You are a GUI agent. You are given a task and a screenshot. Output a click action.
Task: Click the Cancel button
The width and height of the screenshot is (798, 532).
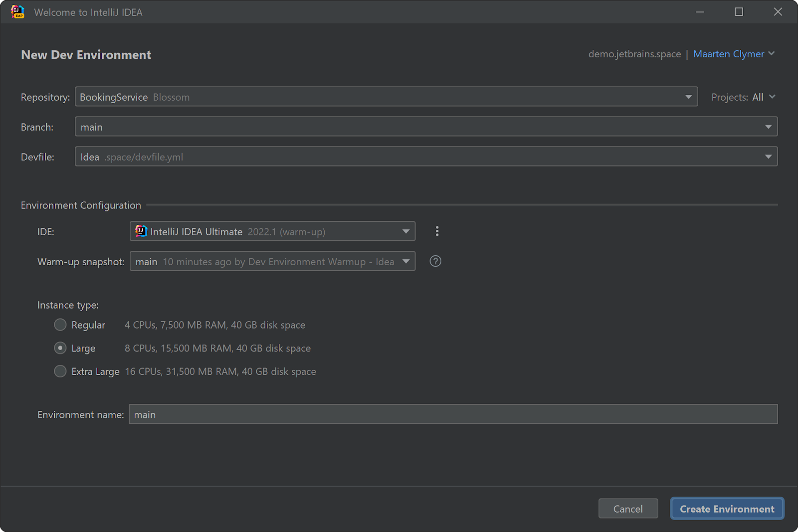[x=628, y=509]
